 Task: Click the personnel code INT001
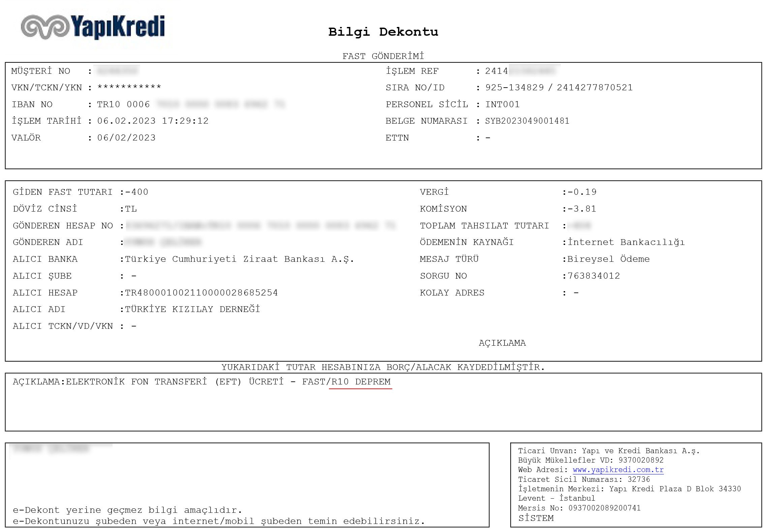click(502, 104)
